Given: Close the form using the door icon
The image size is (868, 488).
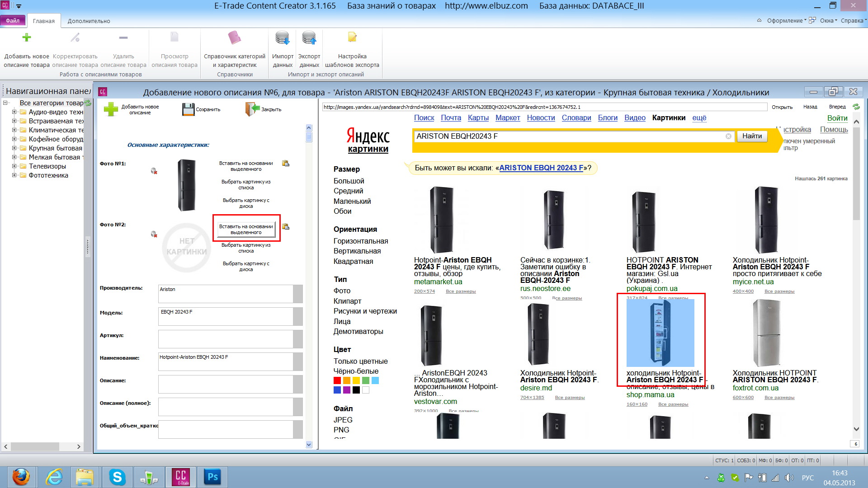Looking at the screenshot, I should click(x=253, y=109).
